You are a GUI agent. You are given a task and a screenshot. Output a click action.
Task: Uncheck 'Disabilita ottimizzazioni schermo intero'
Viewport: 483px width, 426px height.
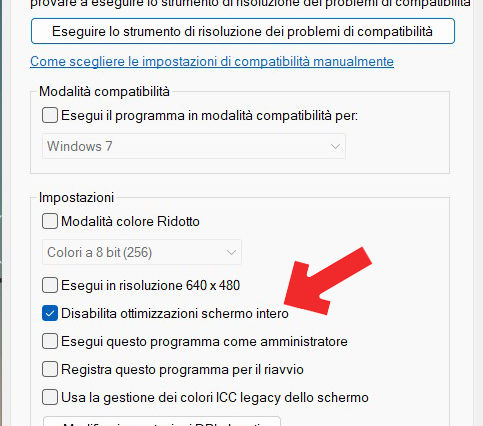click(x=50, y=313)
